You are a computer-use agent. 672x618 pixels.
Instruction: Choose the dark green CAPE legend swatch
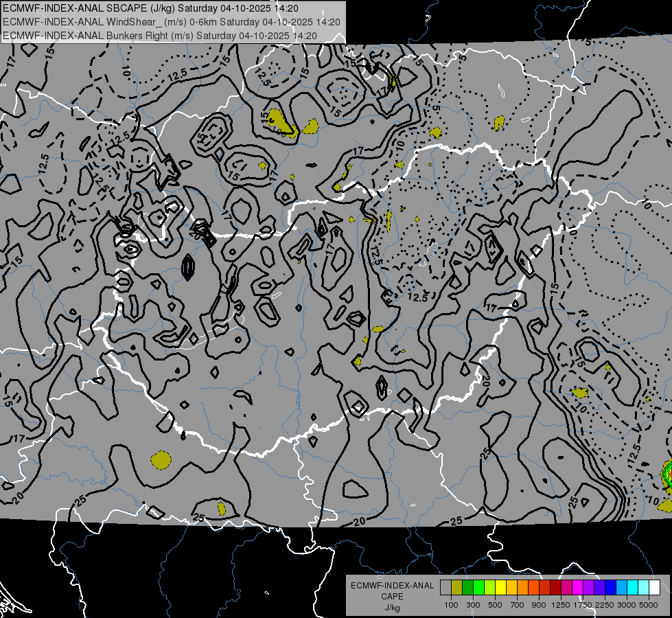point(467,587)
